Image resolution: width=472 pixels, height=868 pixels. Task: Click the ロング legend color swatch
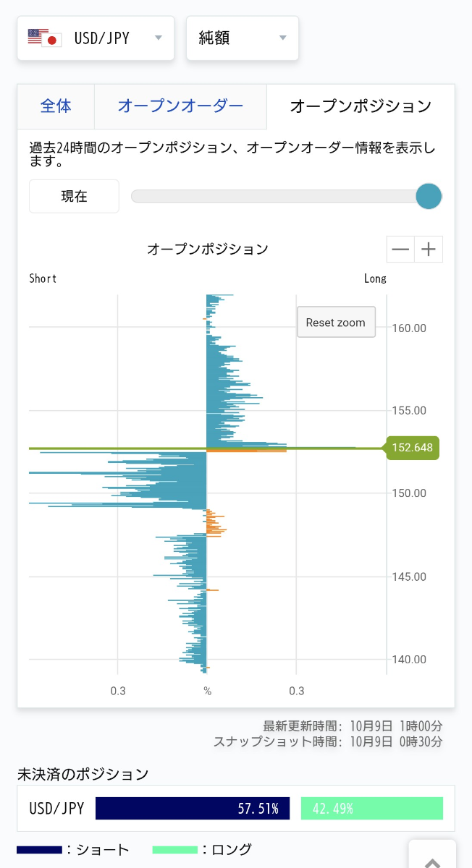[175, 850]
